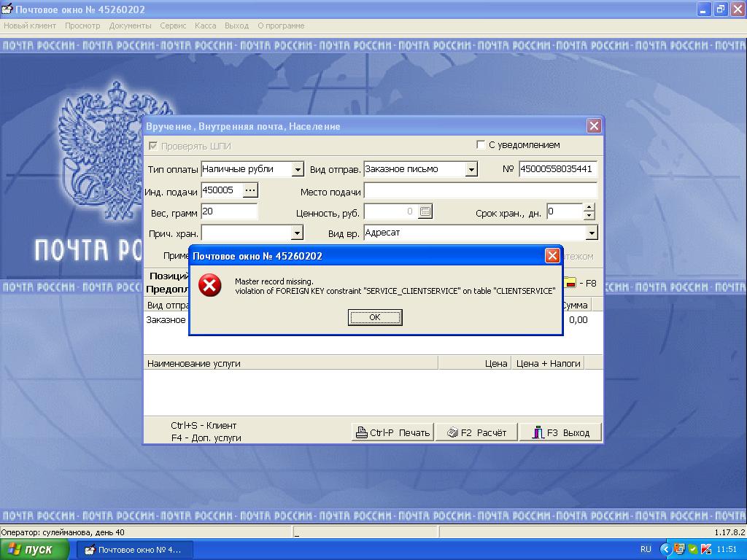The height and width of the screenshot is (560, 747).
Task: Open the Новый клиент menu
Action: (x=30, y=26)
